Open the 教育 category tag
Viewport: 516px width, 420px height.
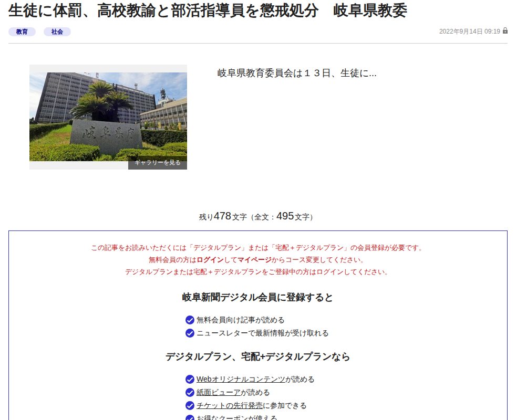point(22,31)
